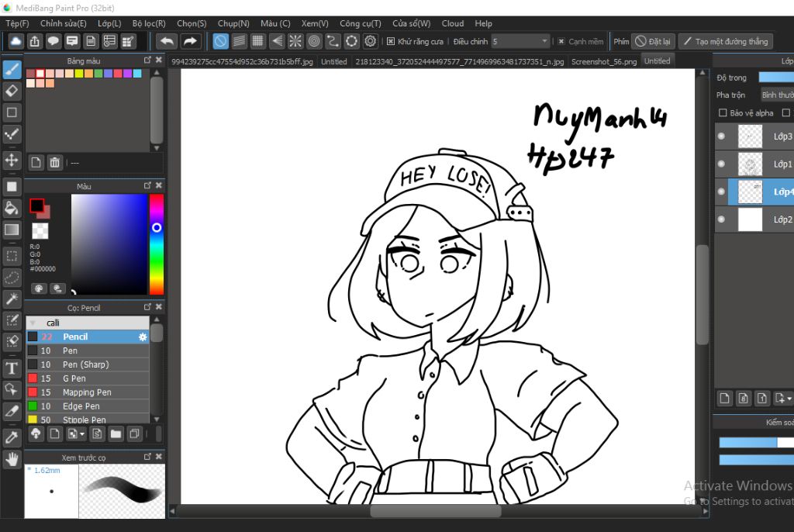The image size is (794, 532).
Task: Open Tệp(F) menu
Action: 17,23
